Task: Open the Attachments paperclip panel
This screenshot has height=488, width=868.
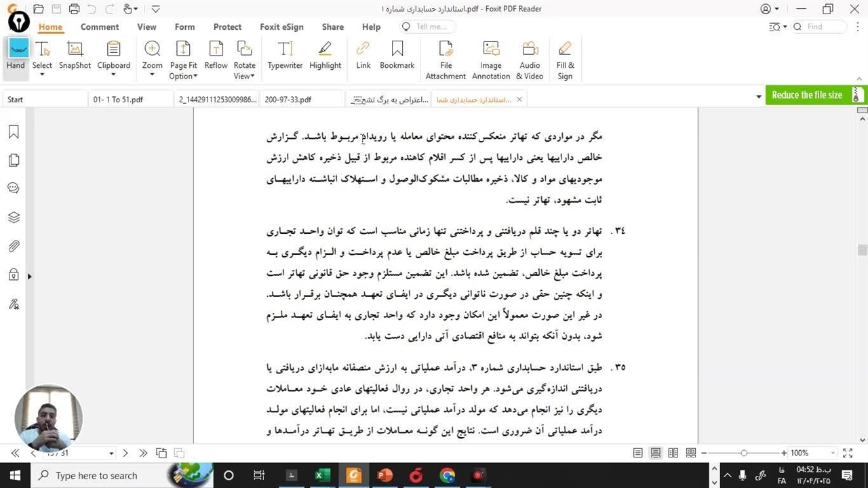Action: coord(14,246)
